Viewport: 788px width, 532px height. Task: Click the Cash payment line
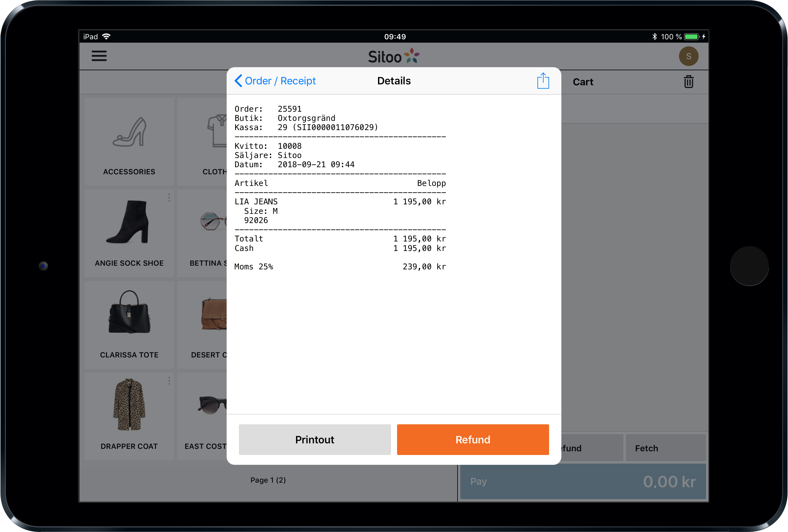click(340, 248)
